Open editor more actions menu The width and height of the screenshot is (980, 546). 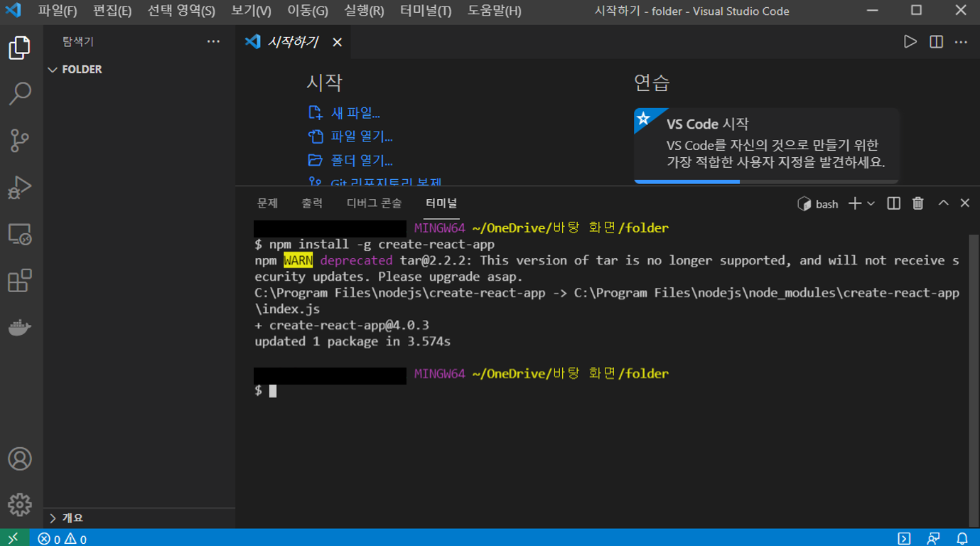pyautogui.click(x=961, y=42)
